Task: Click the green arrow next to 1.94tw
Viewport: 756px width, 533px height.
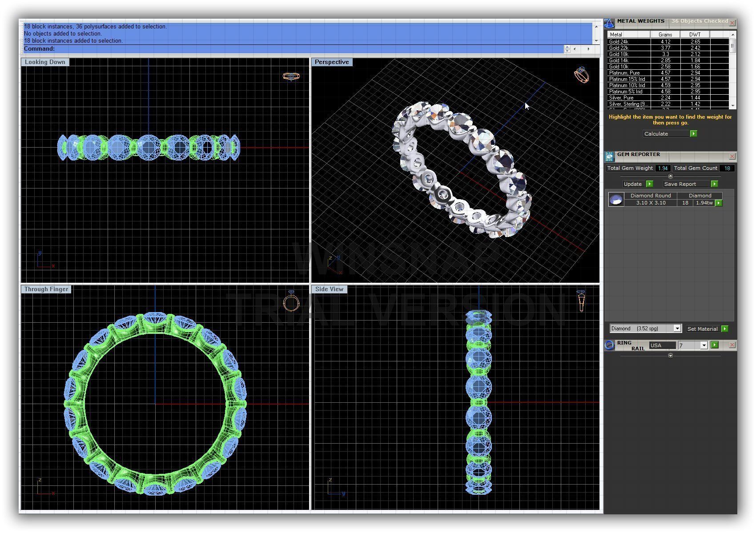Action: tap(718, 203)
